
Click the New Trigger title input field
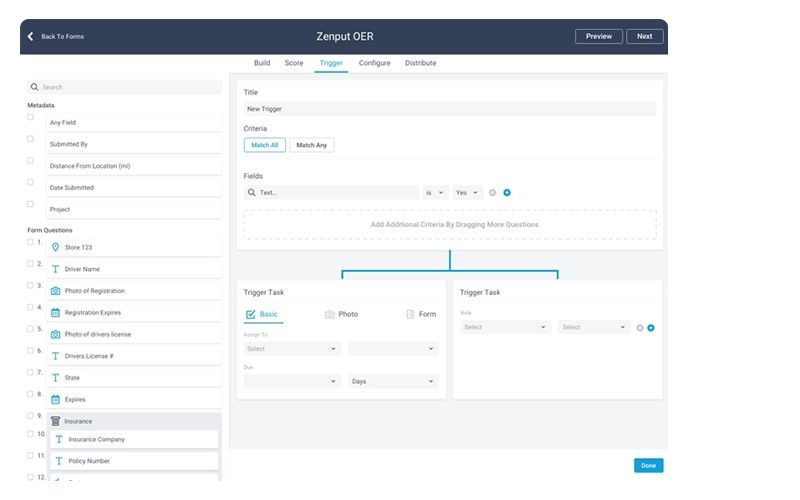pos(449,108)
